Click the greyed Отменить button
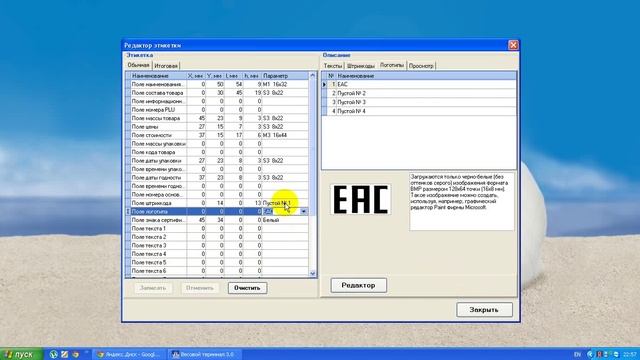The height and width of the screenshot is (360, 640). click(x=200, y=288)
